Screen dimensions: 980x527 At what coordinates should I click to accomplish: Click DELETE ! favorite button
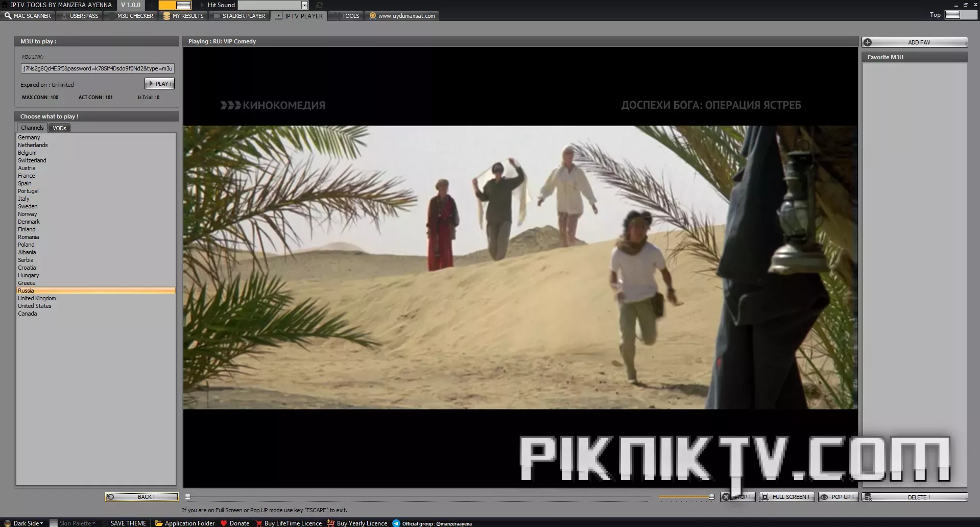click(x=915, y=497)
